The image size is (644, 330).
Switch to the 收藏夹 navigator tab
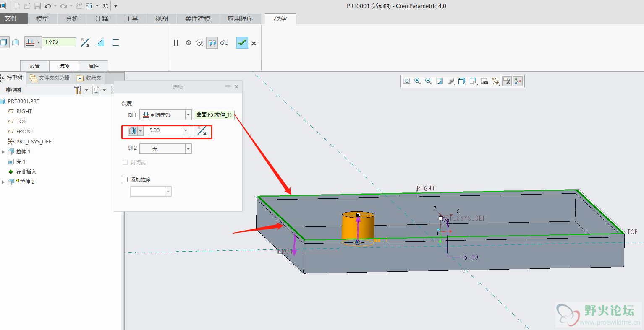coord(89,78)
